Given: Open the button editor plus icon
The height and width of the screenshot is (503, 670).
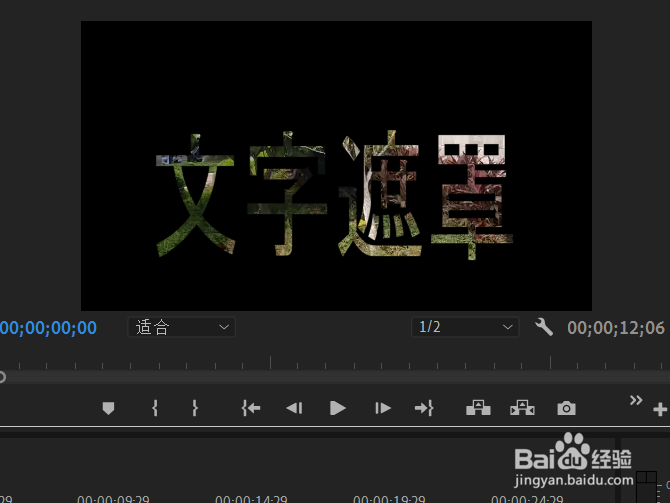Looking at the screenshot, I should click(660, 409).
